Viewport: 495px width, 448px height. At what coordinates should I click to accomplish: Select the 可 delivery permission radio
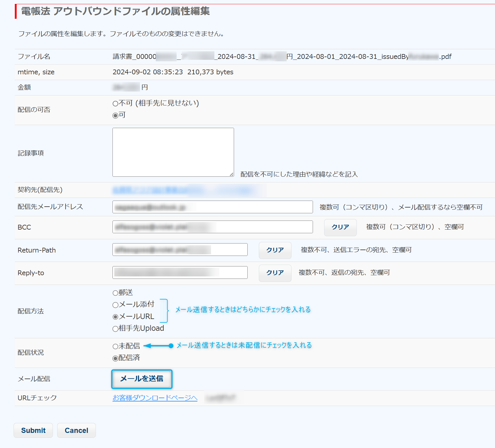tap(115, 116)
